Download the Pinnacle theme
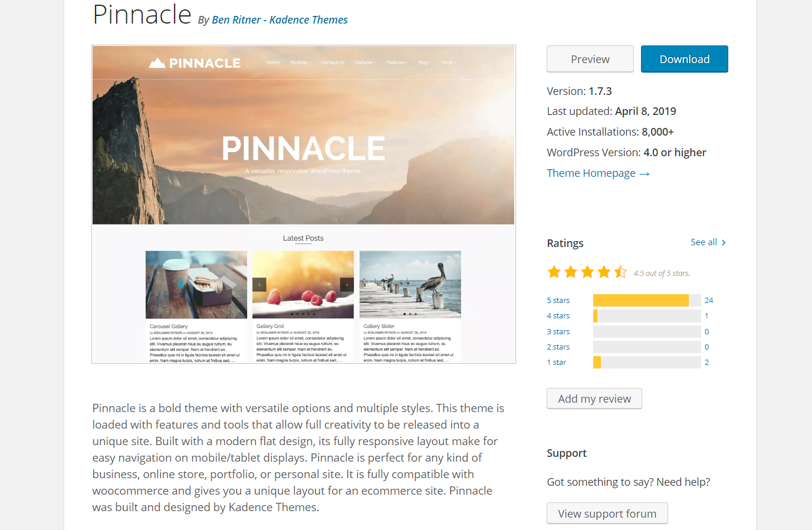 pyautogui.click(x=684, y=59)
